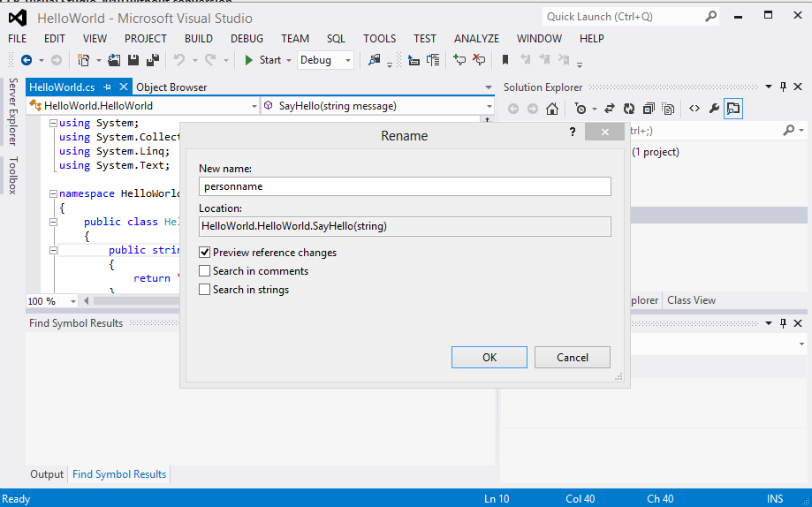Click the Open File icon
The image size is (812, 507).
pyautogui.click(x=115, y=60)
